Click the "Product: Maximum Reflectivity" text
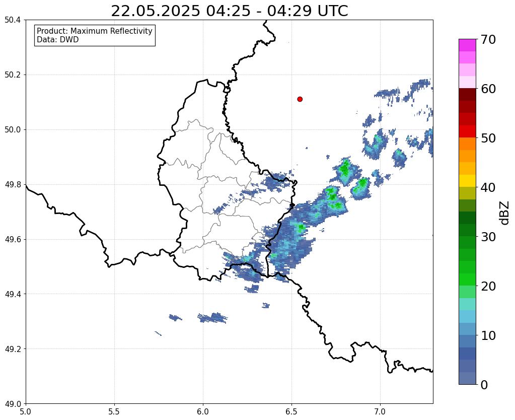Screen dimensions: 515x420 [95, 31]
